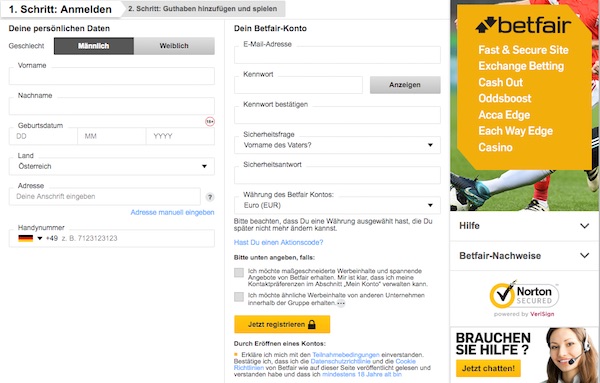Image resolution: width=600 pixels, height=383 pixels.
Task: Click the 'Kennwort bestätigen' input field
Action: [x=337, y=115]
